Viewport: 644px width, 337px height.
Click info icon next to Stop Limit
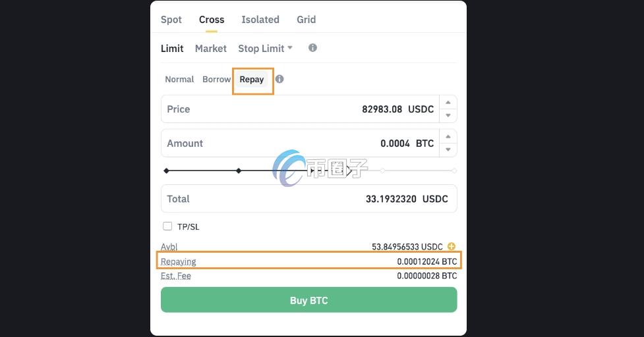[x=312, y=48]
